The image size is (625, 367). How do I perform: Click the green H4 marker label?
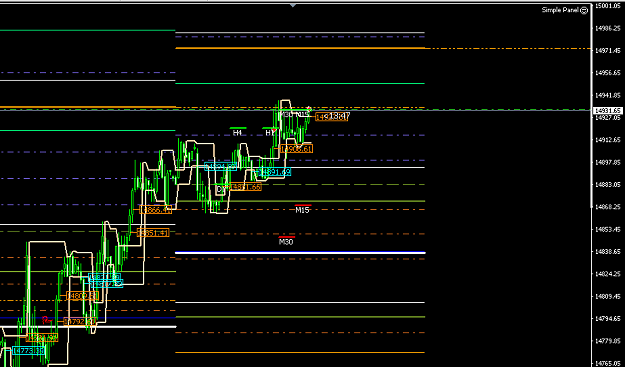tap(238, 132)
